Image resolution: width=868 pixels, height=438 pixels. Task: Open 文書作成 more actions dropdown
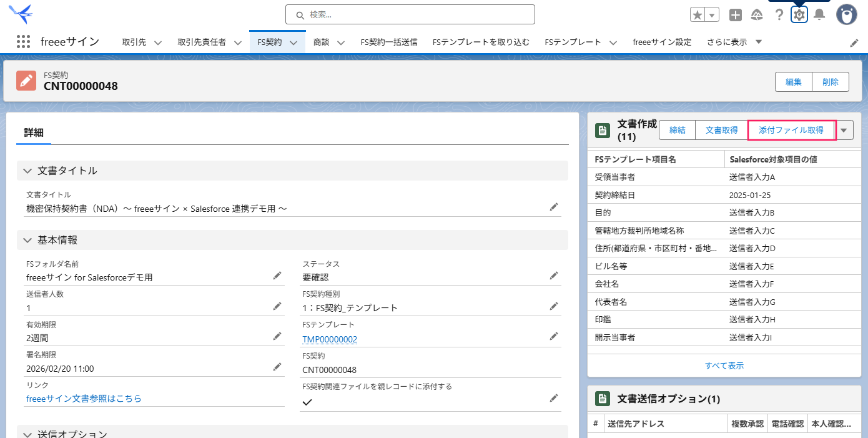coord(844,130)
